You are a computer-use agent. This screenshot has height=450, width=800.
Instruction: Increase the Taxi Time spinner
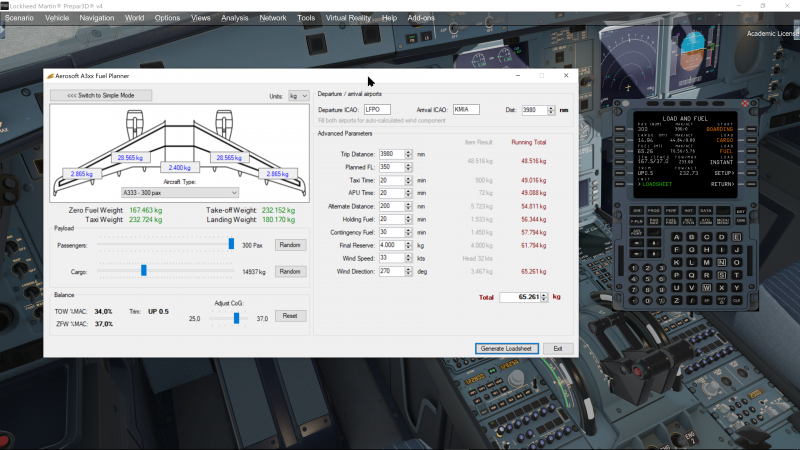tap(408, 178)
